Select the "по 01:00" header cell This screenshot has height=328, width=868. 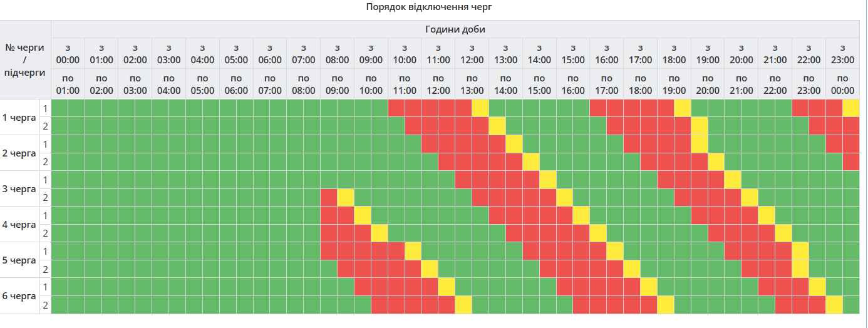click(x=68, y=84)
